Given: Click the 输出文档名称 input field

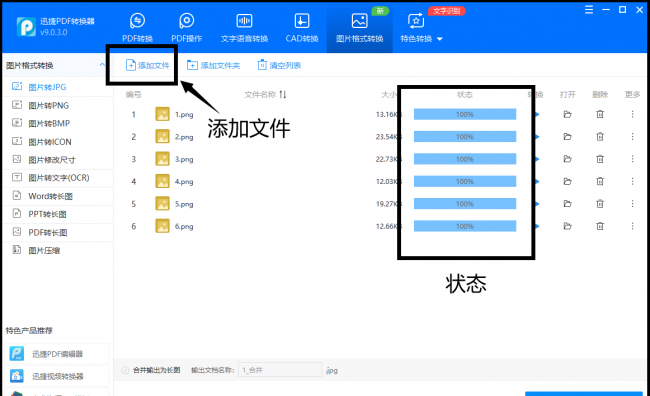Looking at the screenshot, I should coord(280,370).
